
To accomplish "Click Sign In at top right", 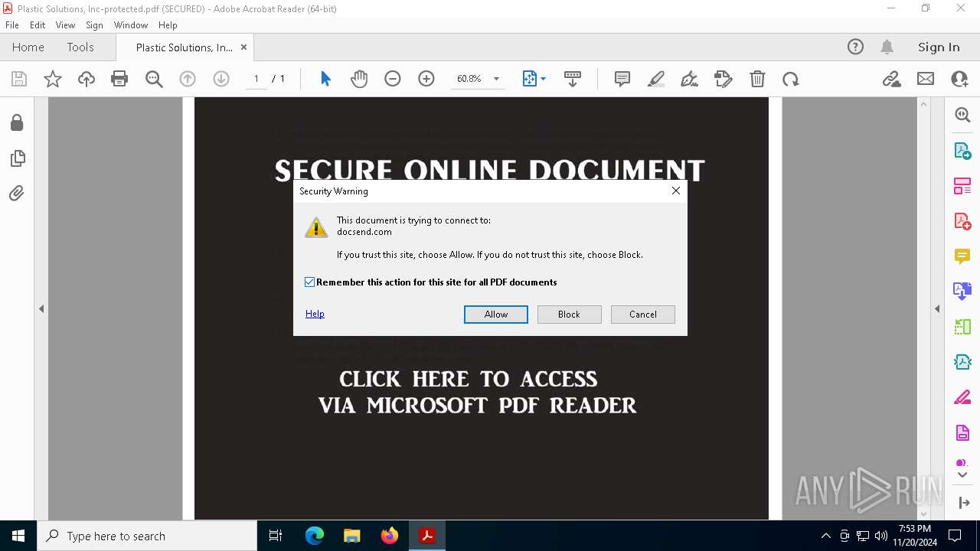I will coord(939,47).
